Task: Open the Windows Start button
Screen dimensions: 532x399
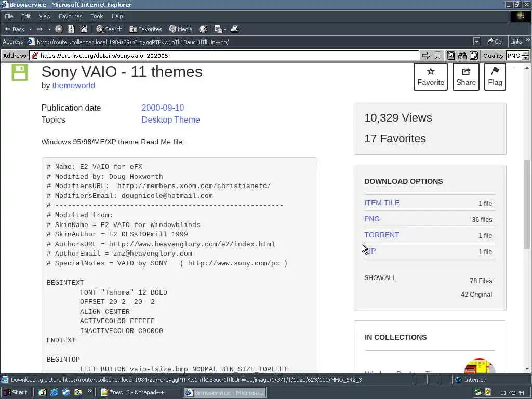Action: [x=15, y=392]
